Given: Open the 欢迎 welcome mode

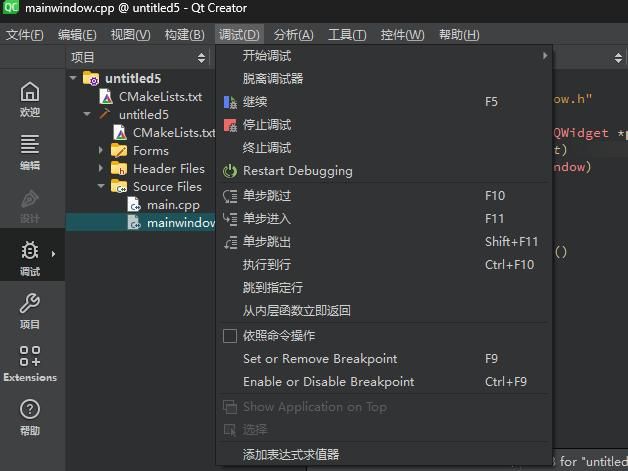Looking at the screenshot, I should (x=30, y=99).
